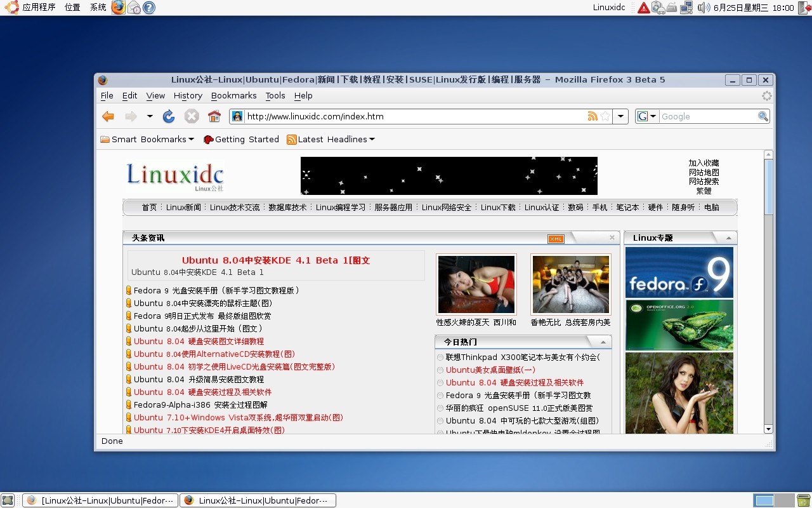
Task: Click the volume speaker icon in the system tray
Action: pos(704,8)
